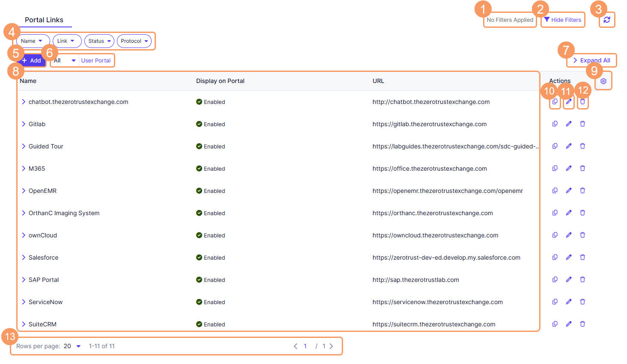Edit the ServiceNow portal link
This screenshot has height=364, width=627.
(569, 302)
